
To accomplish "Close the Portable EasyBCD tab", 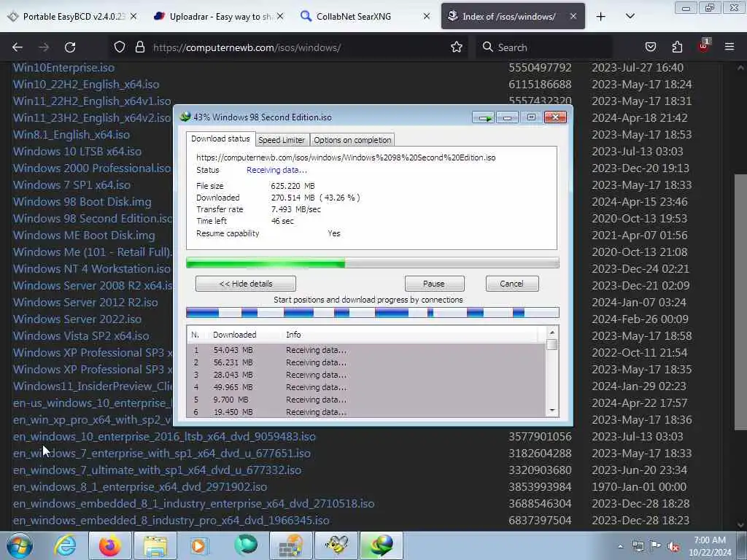I will click(x=133, y=16).
